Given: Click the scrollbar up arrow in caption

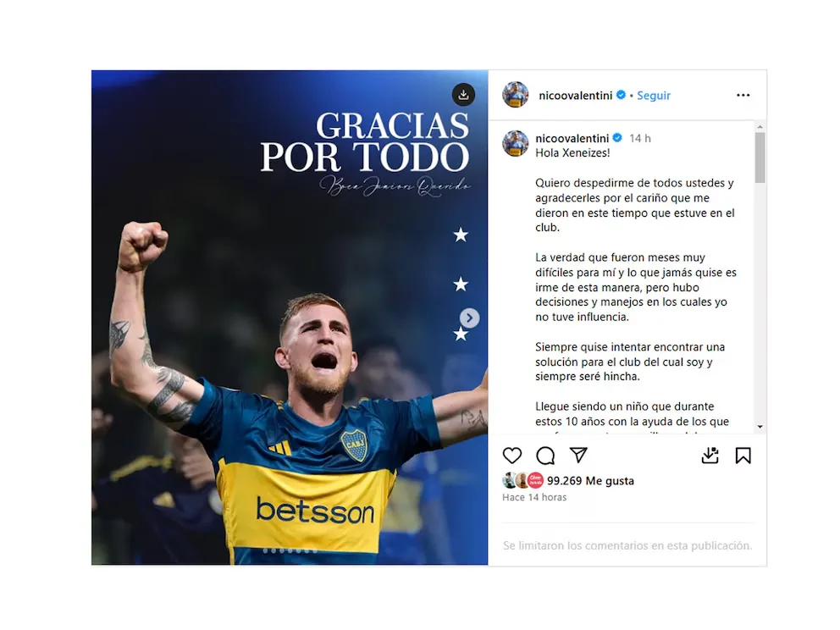Looking at the screenshot, I should click(x=760, y=127).
